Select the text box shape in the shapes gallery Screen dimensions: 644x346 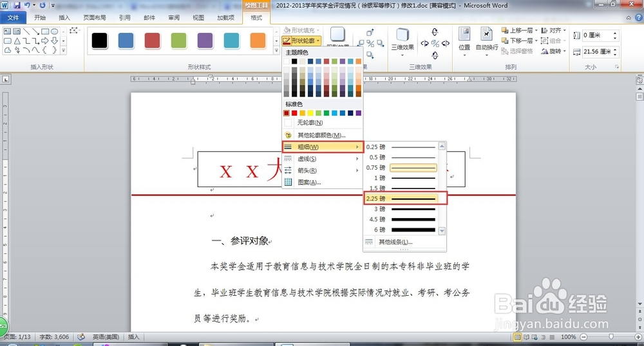click(7, 31)
